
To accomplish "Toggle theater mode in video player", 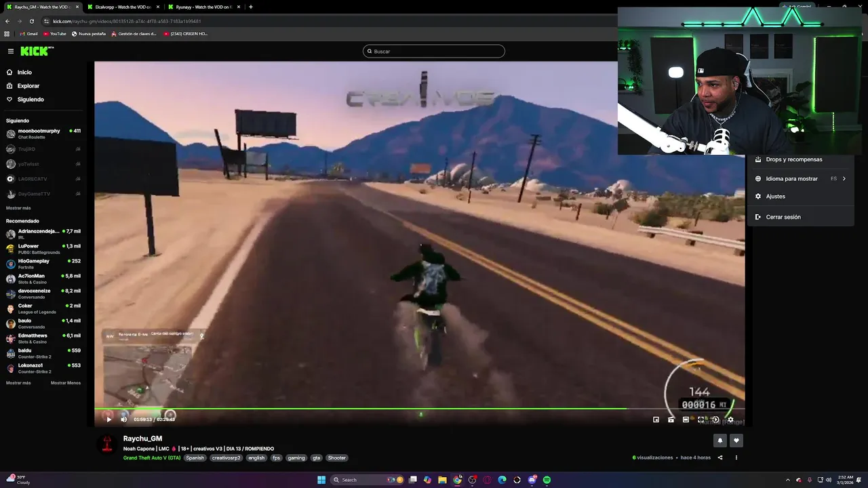I will point(686,420).
